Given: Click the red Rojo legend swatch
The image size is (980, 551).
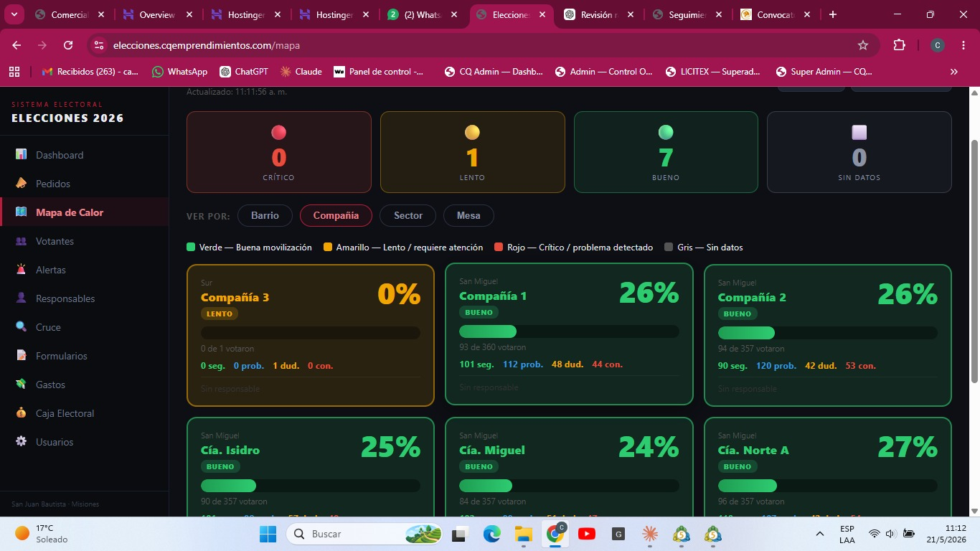Looking at the screenshot, I should point(499,247).
